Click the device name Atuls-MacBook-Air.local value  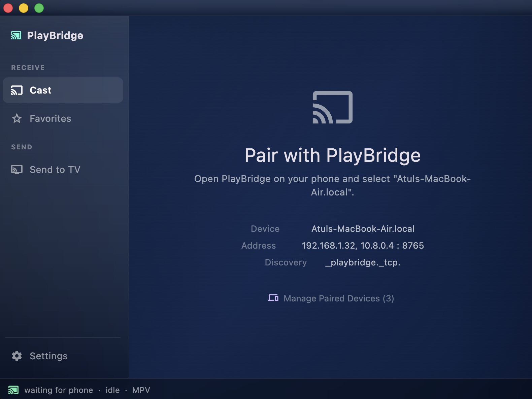click(363, 229)
